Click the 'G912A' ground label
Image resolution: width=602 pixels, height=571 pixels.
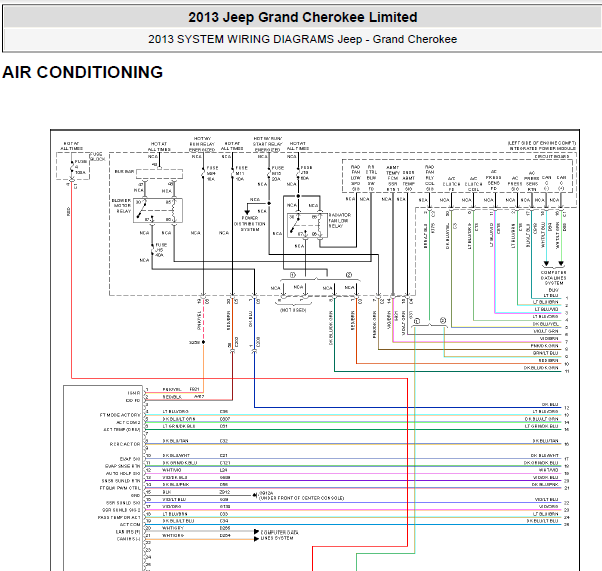[266, 493]
